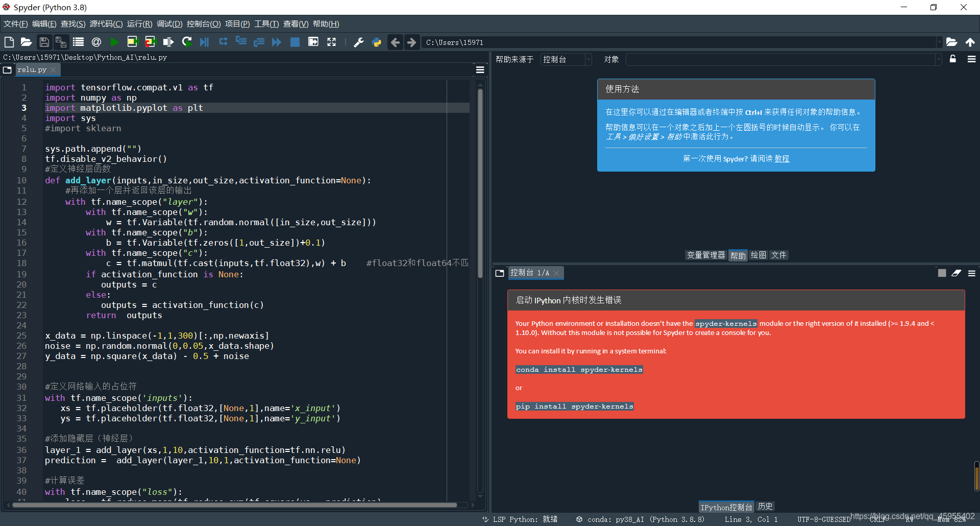Toggle maximize current pane
980x526 pixels.
(x=313, y=42)
